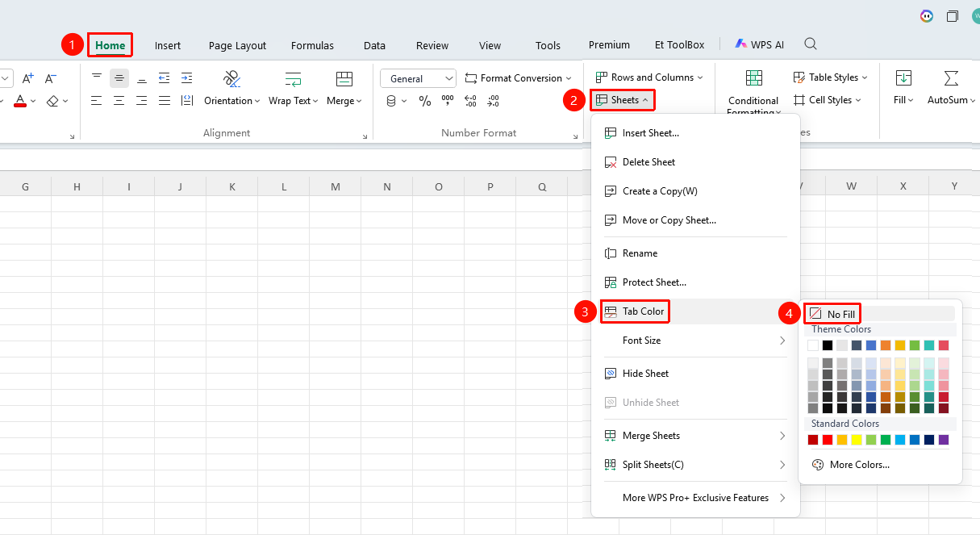
Task: Click the percent style icon
Action: 425,101
